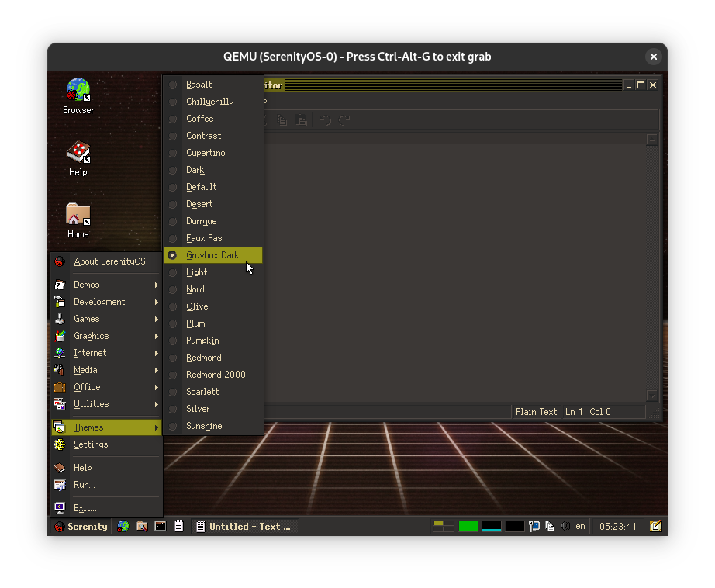This screenshot has width=715, height=588.
Task: Click the taskbar clock showing 05:23:41
Action: click(617, 527)
